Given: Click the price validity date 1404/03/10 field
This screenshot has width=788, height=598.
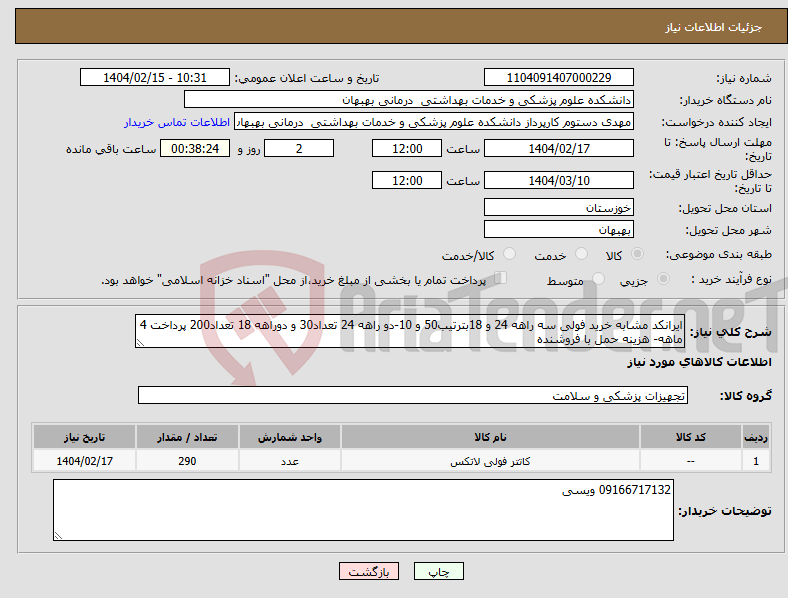Looking at the screenshot, I should (x=558, y=180).
